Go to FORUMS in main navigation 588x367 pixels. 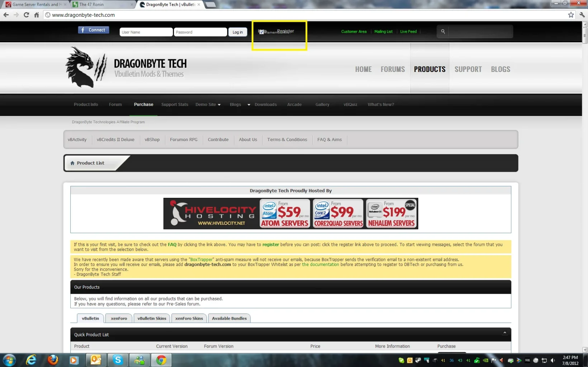[392, 69]
